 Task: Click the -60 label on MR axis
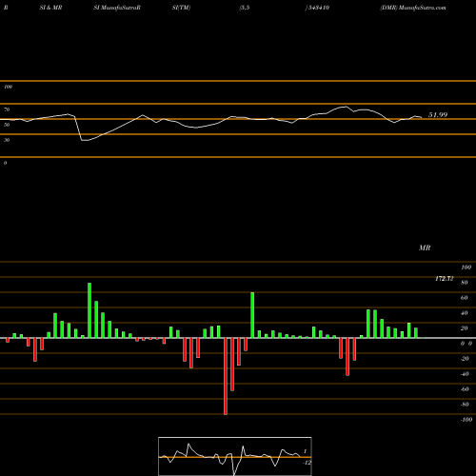click(465, 389)
